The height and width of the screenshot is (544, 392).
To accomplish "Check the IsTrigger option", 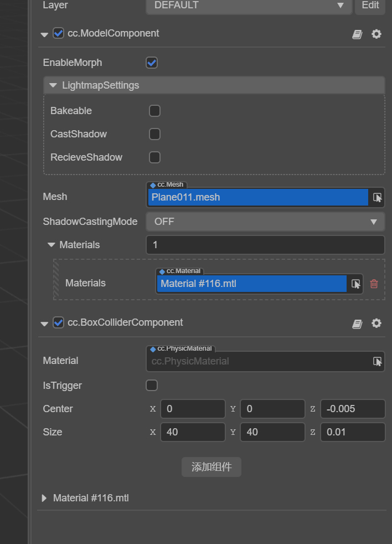I will coord(152,386).
